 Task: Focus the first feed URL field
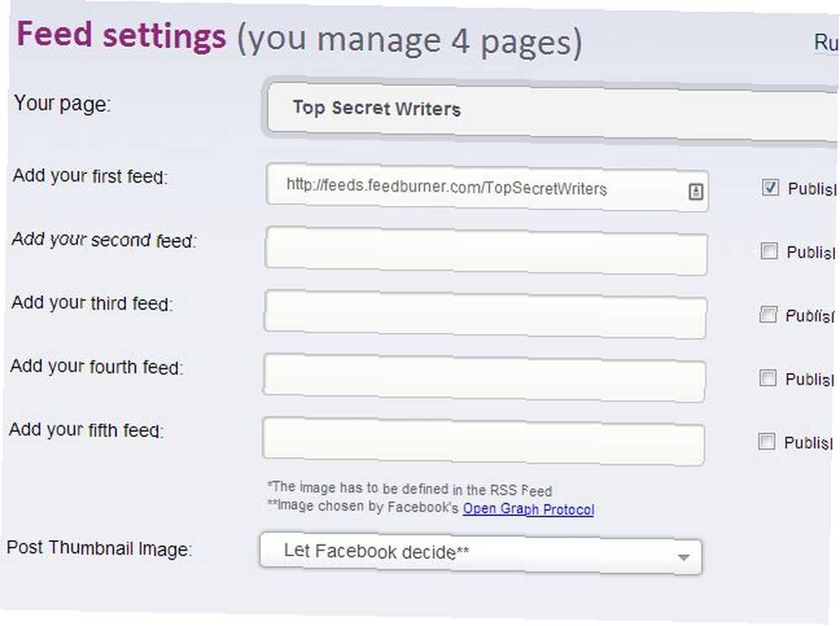pos(487,187)
